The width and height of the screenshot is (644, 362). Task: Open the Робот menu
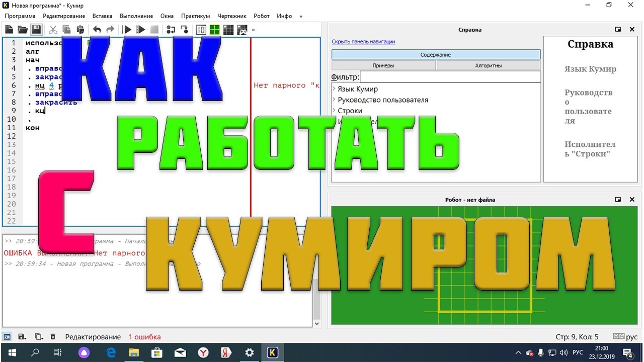coord(262,16)
